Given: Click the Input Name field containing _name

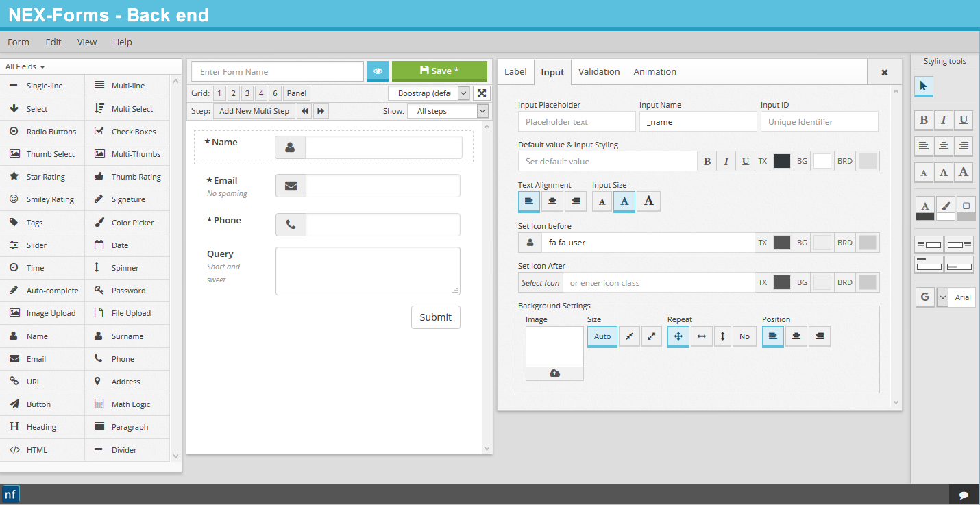Looking at the screenshot, I should click(698, 121).
